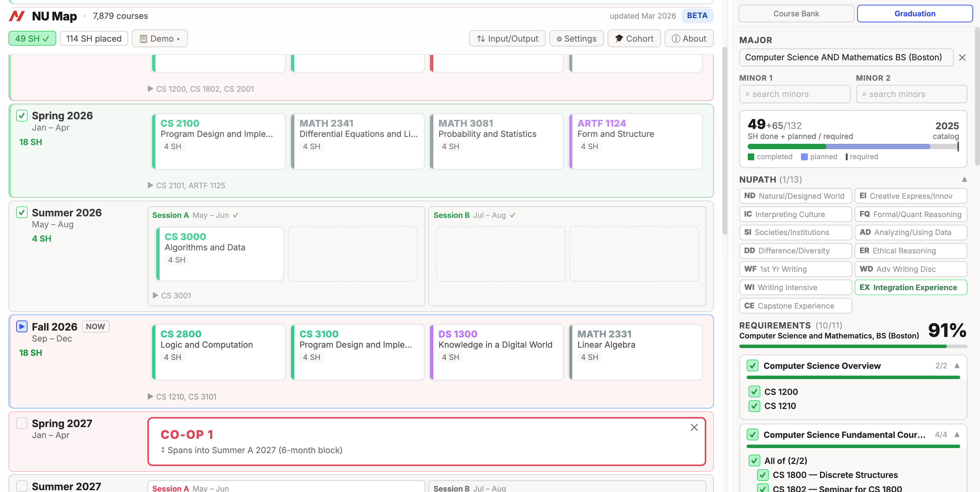The image size is (980, 492).
Task: Click the Session B green checkmark
Action: [x=512, y=215]
